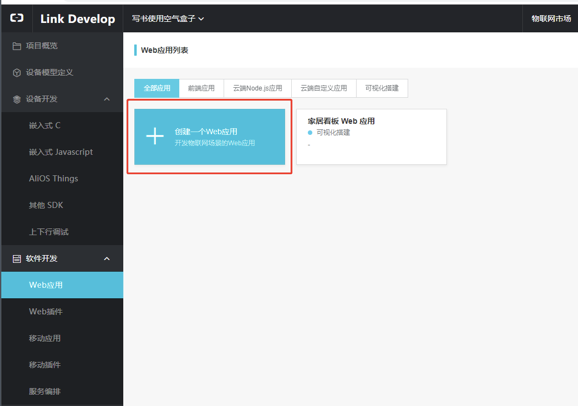Click the 设备开发 chip icon

[17, 99]
